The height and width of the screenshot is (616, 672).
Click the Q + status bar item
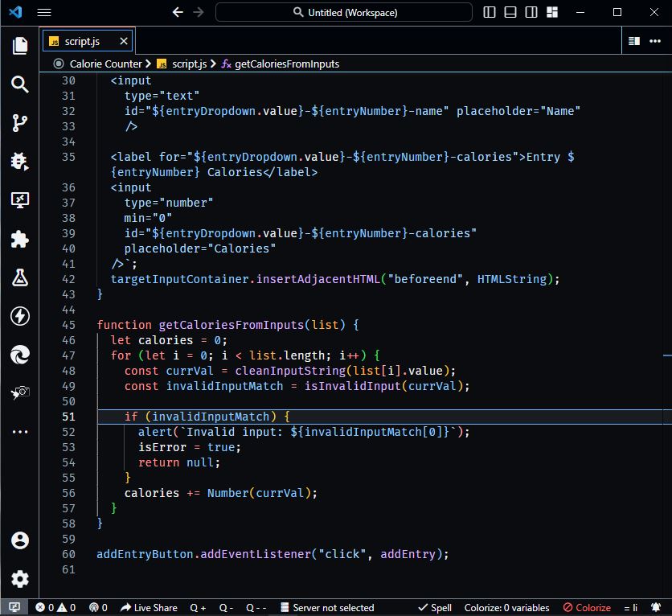click(x=198, y=607)
